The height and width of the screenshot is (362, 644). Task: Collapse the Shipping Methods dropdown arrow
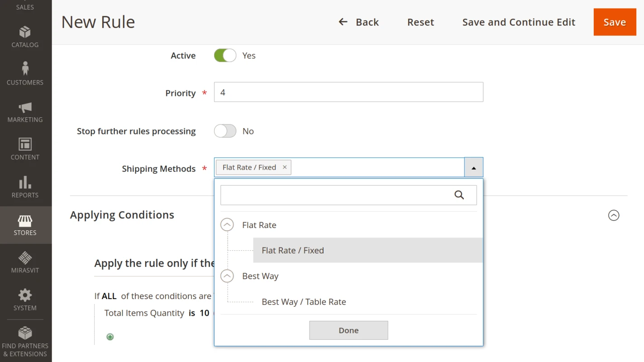point(473,167)
